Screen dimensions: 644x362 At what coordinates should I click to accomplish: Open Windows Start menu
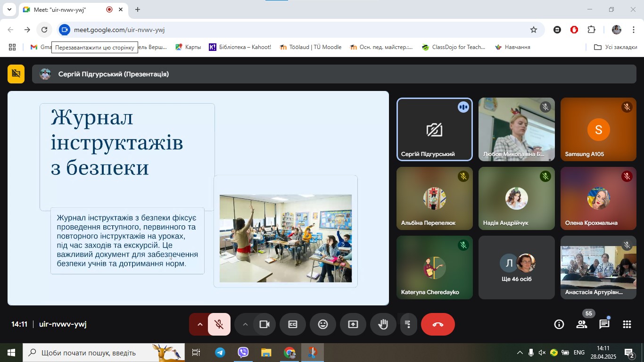11,353
